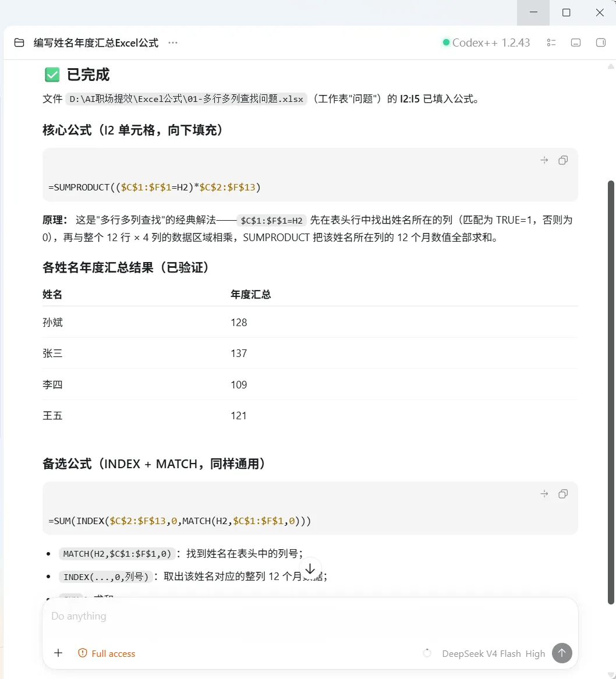Click the value 121 in the table
The height and width of the screenshot is (679, 616).
(x=239, y=416)
